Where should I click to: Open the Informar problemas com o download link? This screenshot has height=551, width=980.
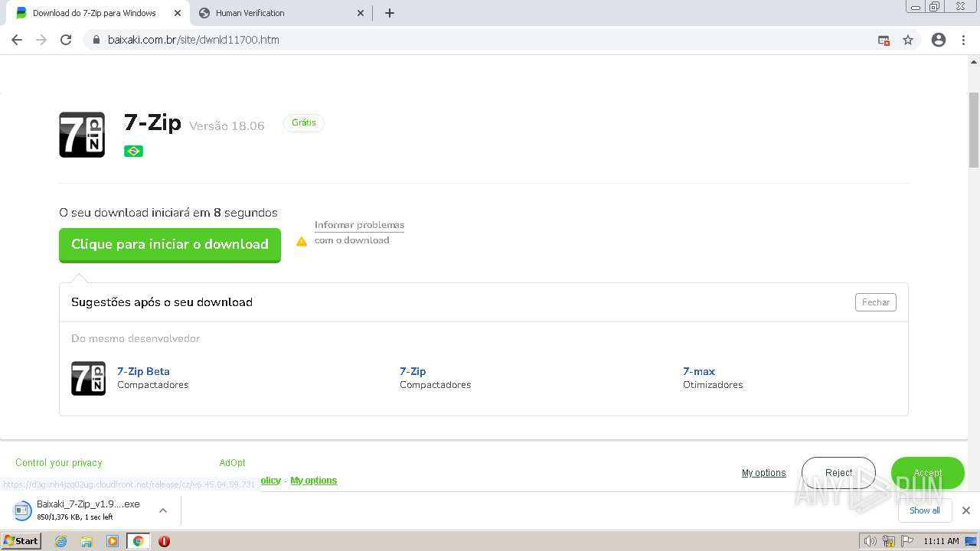click(x=359, y=233)
